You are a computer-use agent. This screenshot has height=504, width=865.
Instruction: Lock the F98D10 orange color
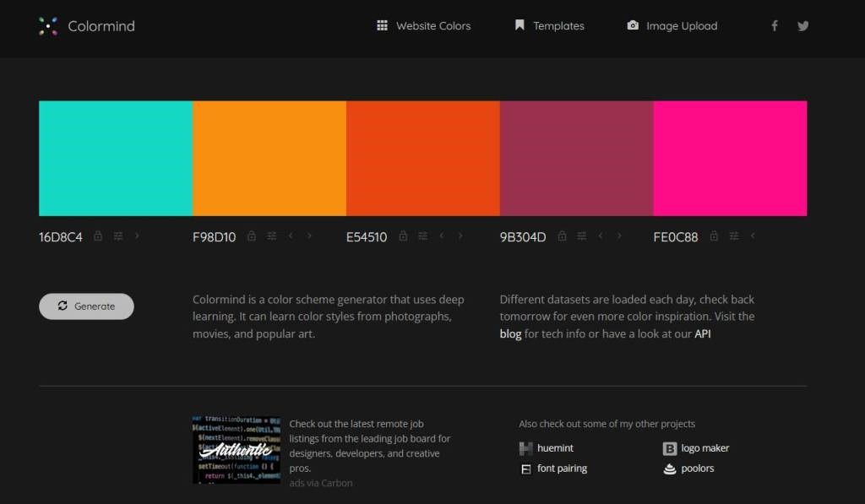click(x=252, y=236)
